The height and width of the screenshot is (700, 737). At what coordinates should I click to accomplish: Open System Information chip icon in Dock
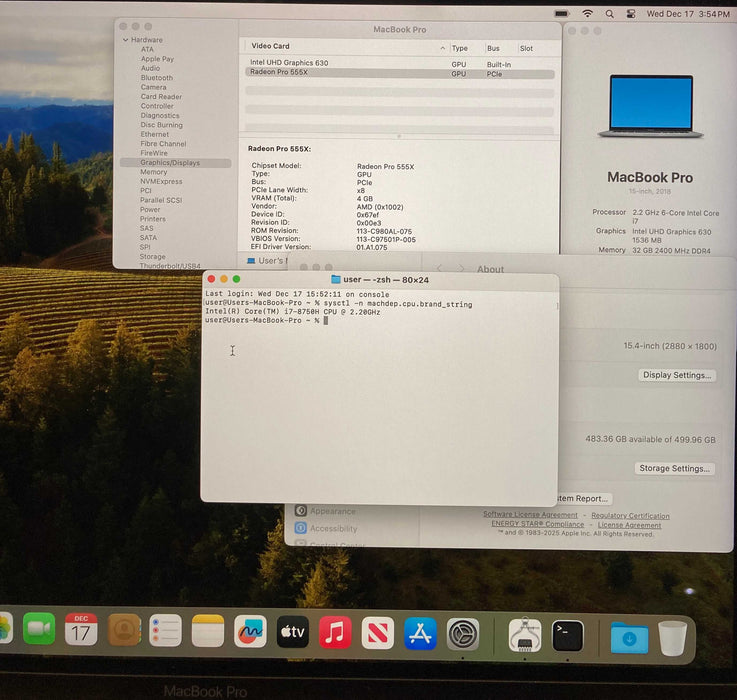525,635
